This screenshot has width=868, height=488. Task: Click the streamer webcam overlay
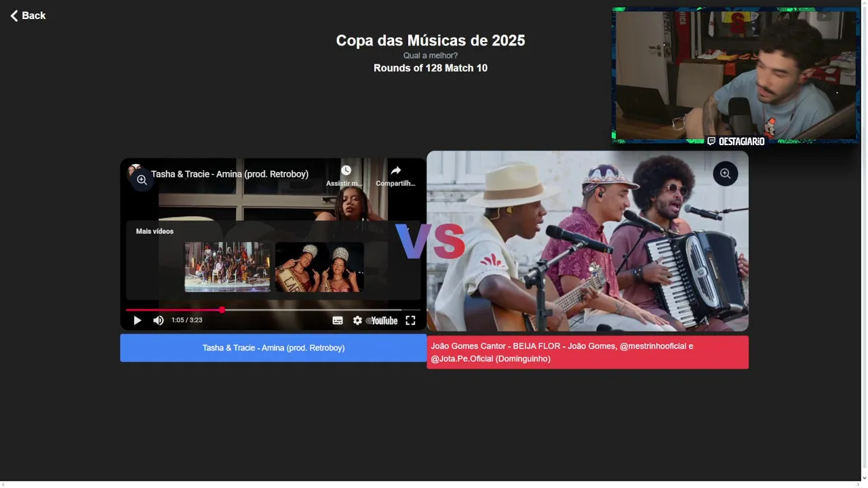pos(735,75)
